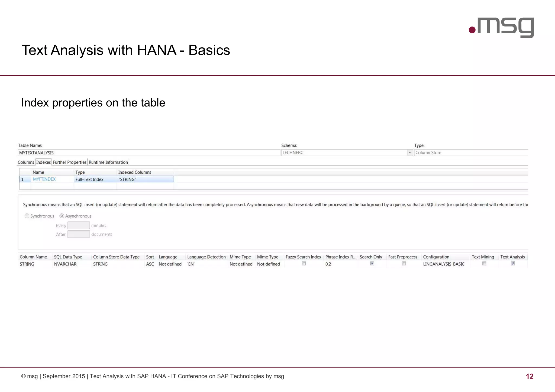
Task: Click the Full-Text Index type cell
Action: (x=95, y=179)
